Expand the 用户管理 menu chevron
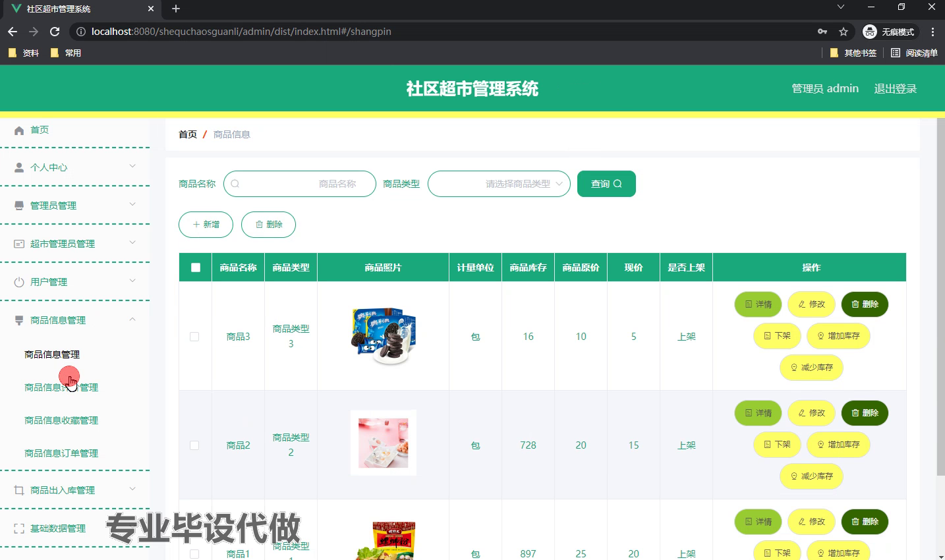 coord(132,281)
